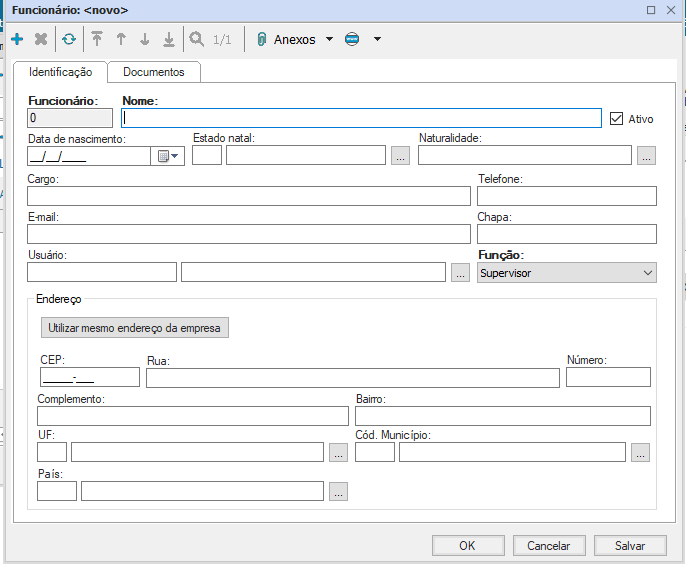Click the blue globe icon in toolbar
Image resolution: width=686 pixels, height=565 pixels.
point(351,40)
